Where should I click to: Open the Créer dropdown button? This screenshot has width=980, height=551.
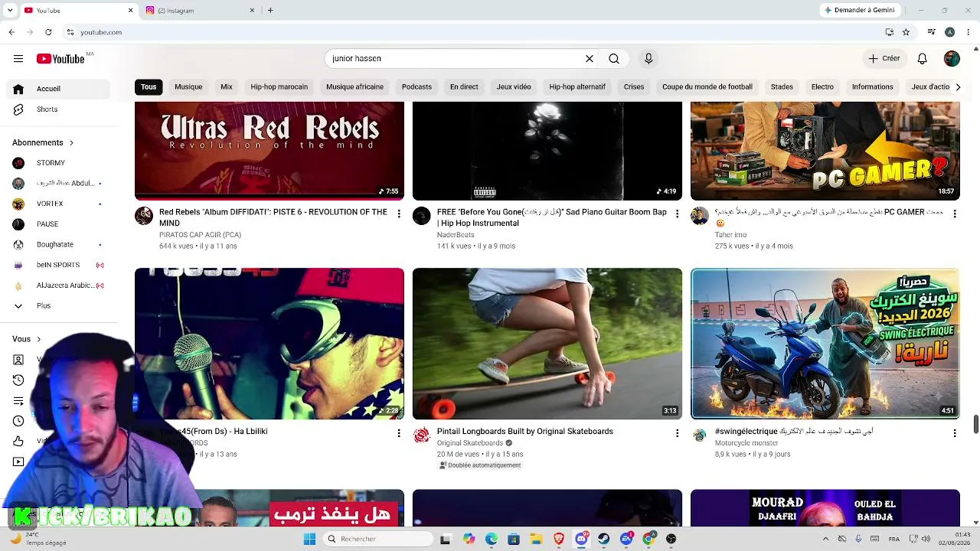(884, 59)
